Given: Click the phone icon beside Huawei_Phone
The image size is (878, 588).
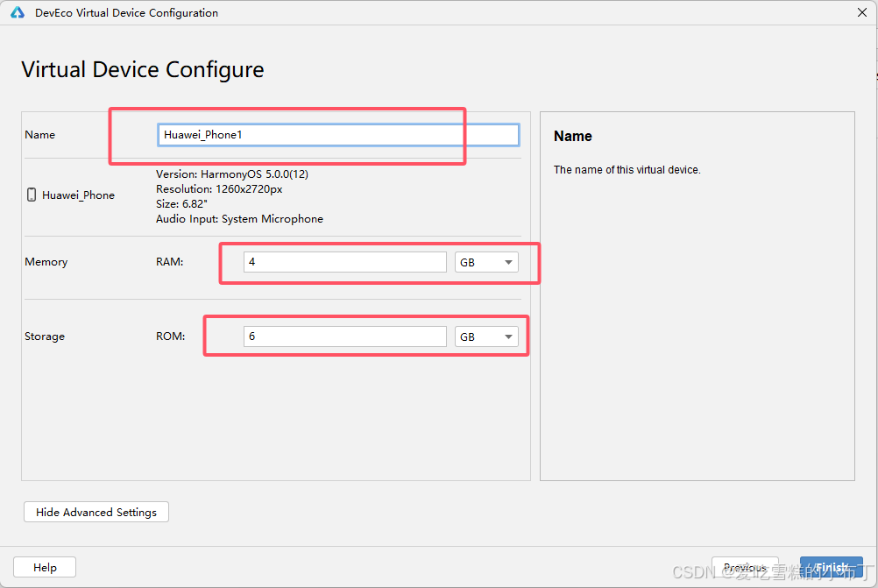Looking at the screenshot, I should [32, 195].
